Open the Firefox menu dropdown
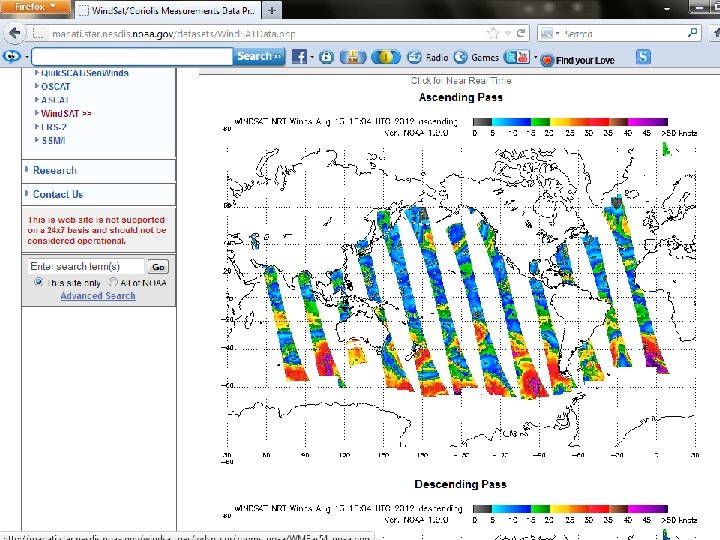 (36, 8)
